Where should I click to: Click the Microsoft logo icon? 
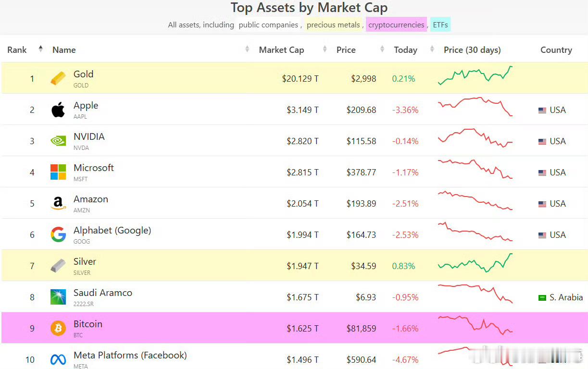(x=58, y=172)
